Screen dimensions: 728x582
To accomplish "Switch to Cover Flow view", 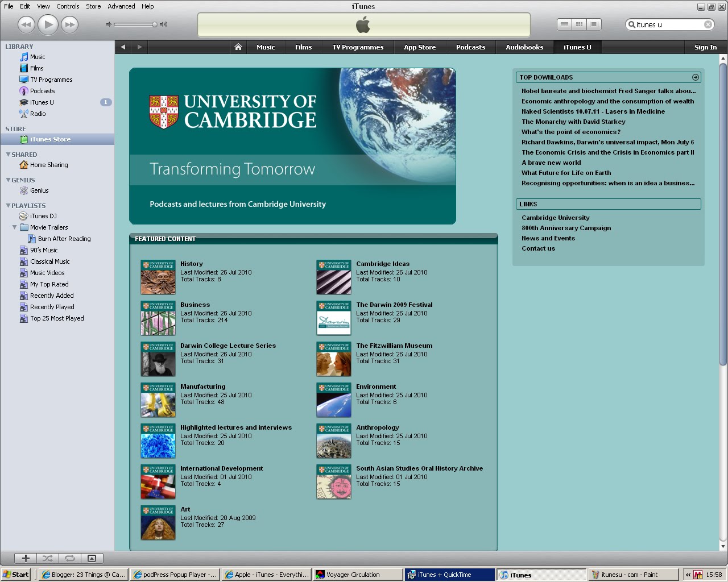I will (594, 24).
